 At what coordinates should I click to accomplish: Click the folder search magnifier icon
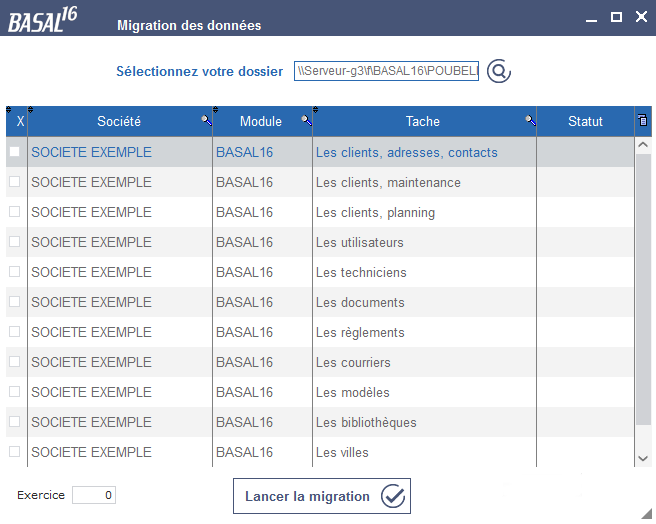point(499,71)
